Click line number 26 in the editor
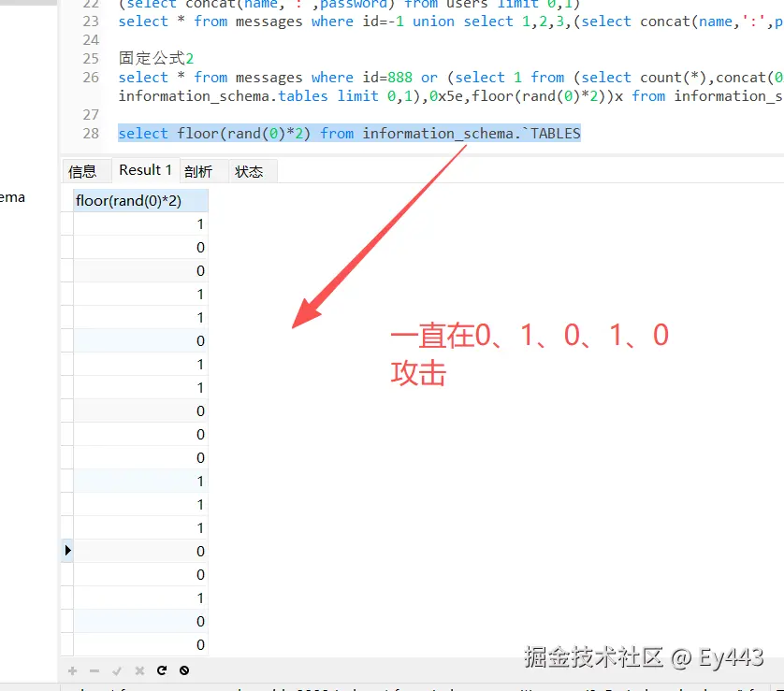 (91, 78)
